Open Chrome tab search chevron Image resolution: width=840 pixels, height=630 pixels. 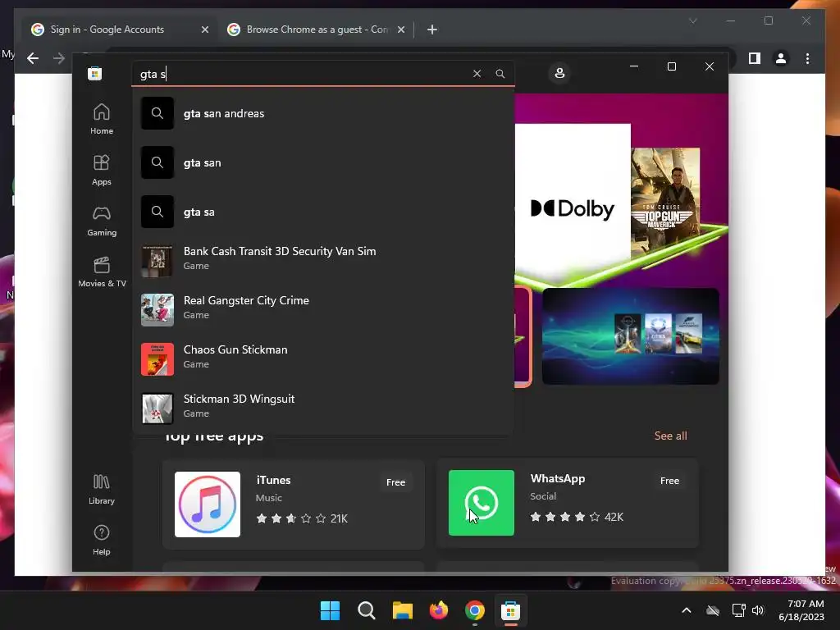[692, 21]
